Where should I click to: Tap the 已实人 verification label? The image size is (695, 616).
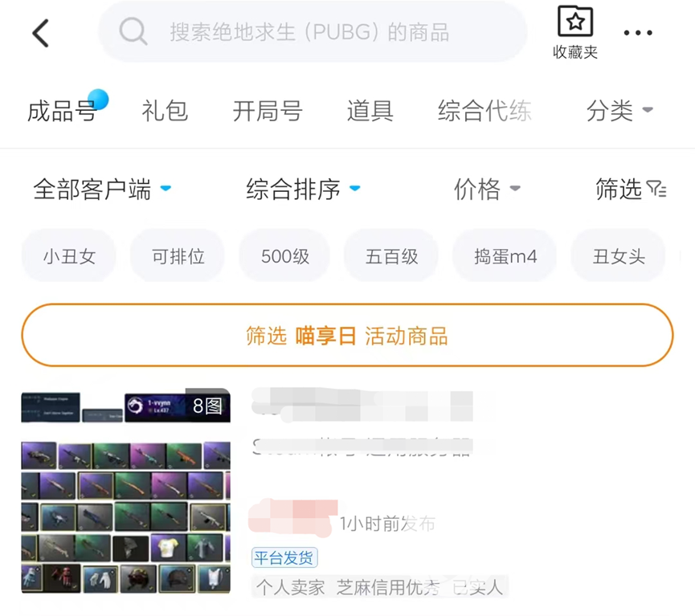[478, 588]
